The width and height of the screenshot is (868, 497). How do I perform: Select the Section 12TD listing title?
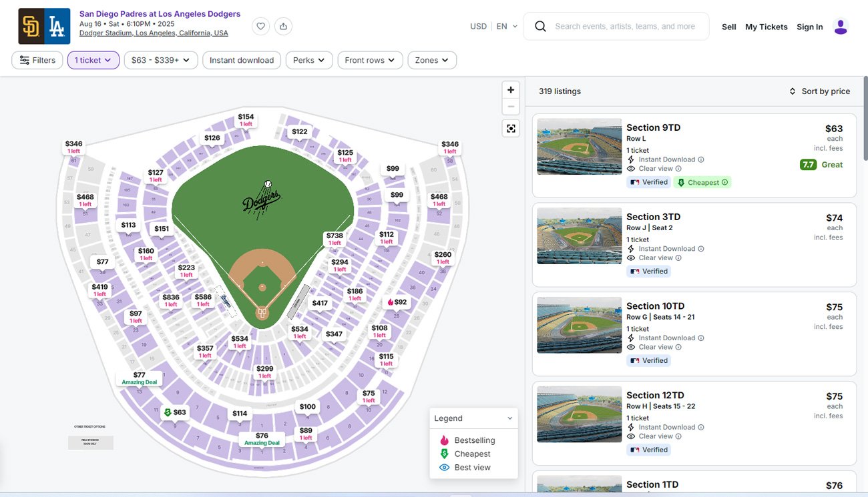(x=655, y=396)
